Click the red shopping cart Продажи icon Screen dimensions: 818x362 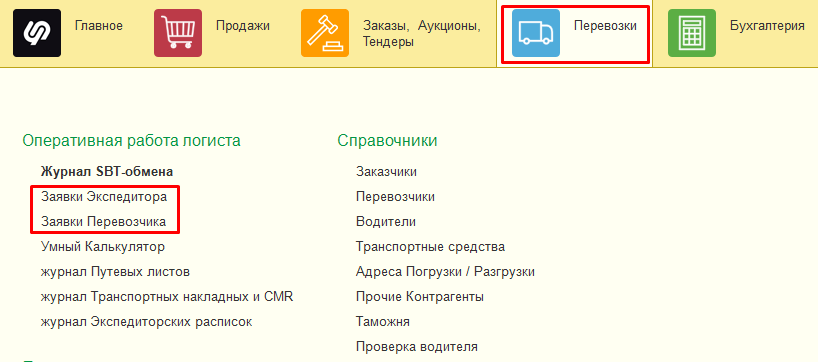[178, 33]
